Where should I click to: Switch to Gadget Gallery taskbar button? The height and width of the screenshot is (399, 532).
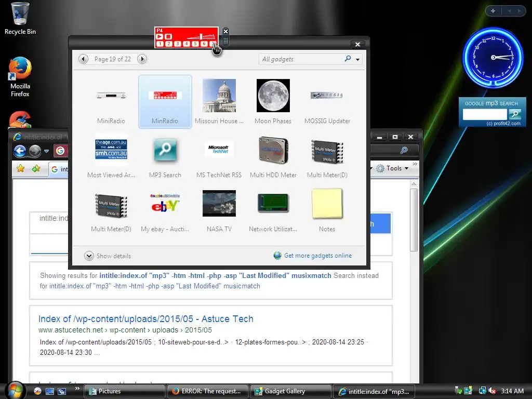[x=291, y=391]
